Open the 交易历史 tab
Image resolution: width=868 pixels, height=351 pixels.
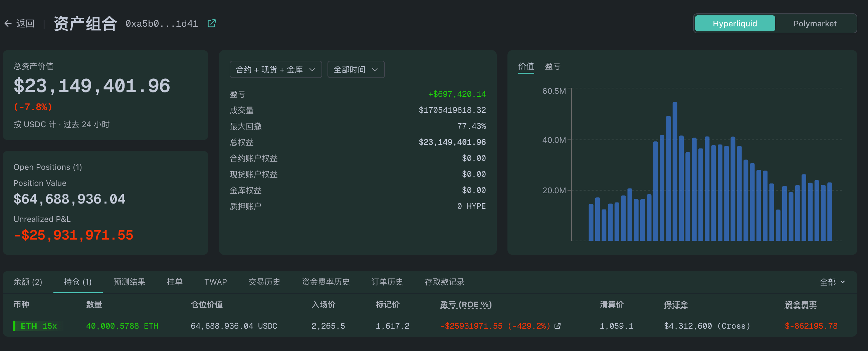264,282
